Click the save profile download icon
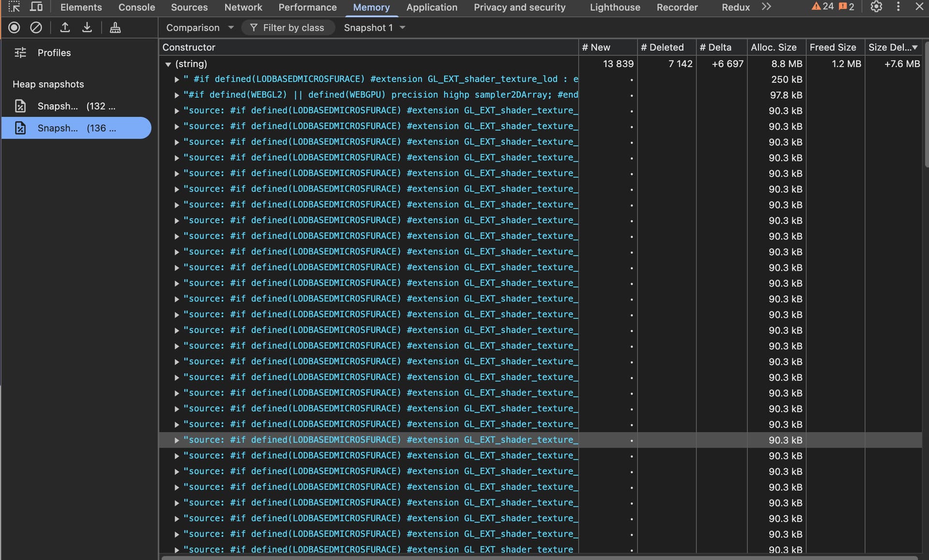This screenshot has height=560, width=929. point(87,28)
